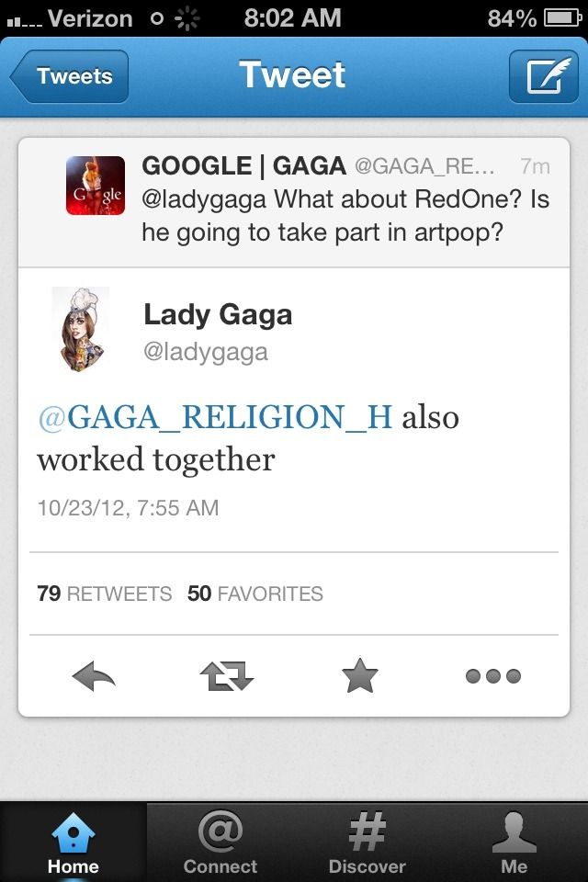Image resolution: width=588 pixels, height=882 pixels.
Task: Open the original tweet about RedOne
Action: (x=294, y=202)
